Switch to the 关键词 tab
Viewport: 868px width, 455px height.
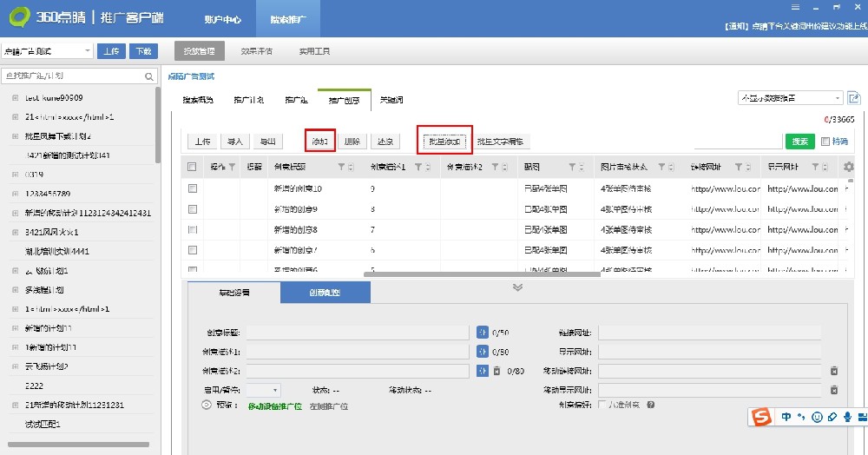coord(391,100)
